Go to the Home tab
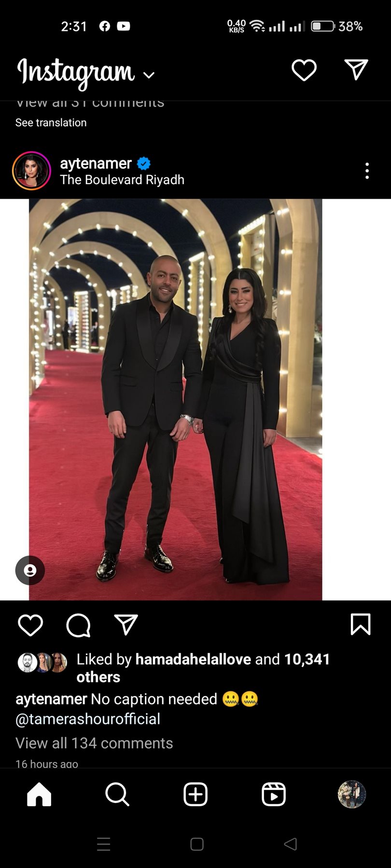This screenshot has height=868, width=391. click(39, 794)
